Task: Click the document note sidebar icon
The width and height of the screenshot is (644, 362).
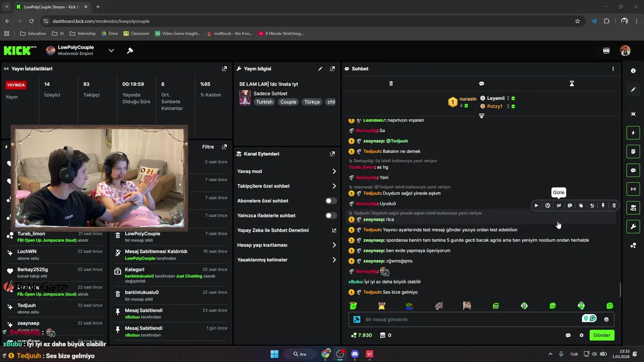Action: click(633, 151)
